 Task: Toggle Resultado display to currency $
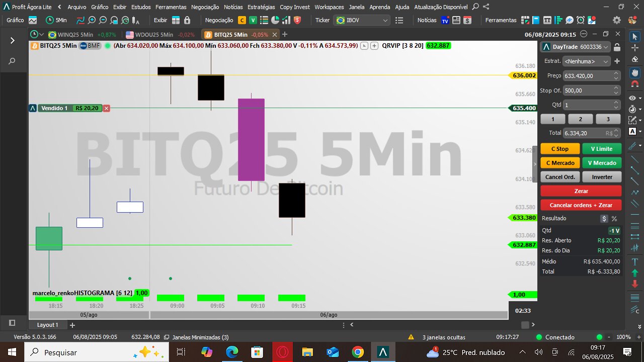click(x=604, y=219)
